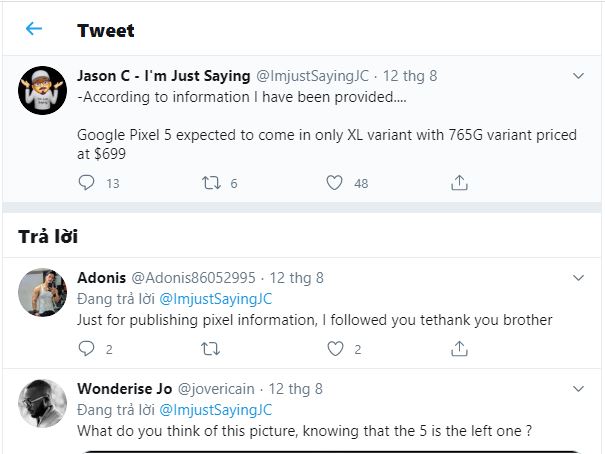The image size is (605, 454).
Task: Like Adonis's reply
Action: coord(335,349)
